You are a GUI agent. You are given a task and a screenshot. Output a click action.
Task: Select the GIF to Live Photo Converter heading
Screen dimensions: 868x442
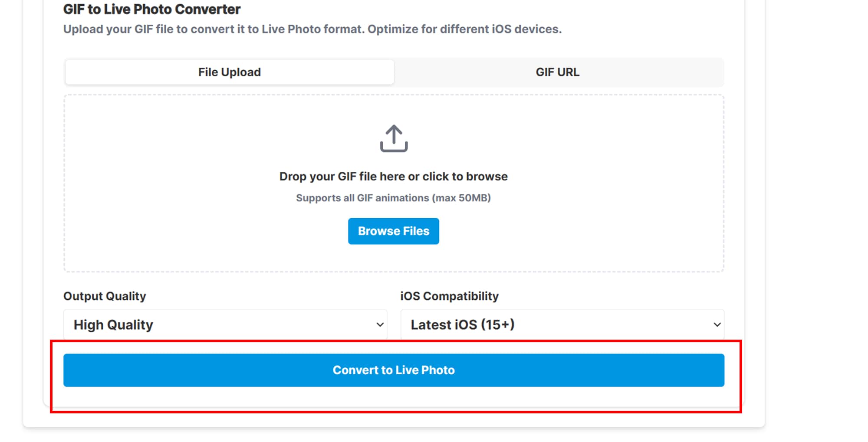[x=152, y=9]
